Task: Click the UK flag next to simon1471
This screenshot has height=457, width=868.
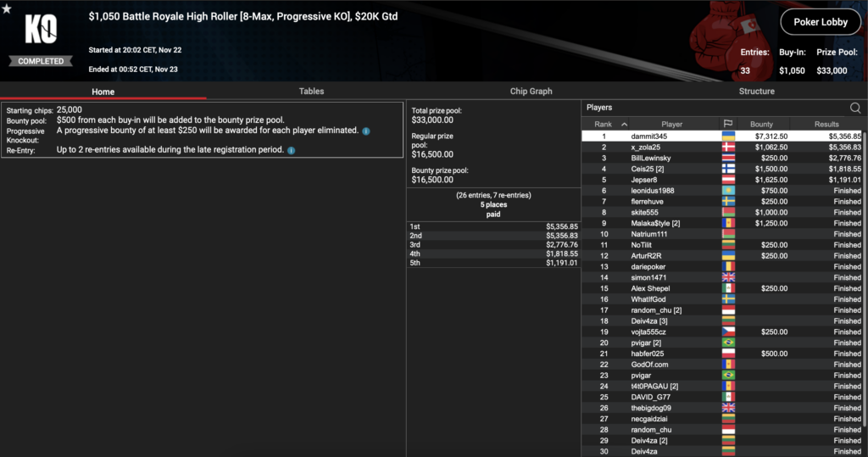Action: [727, 277]
